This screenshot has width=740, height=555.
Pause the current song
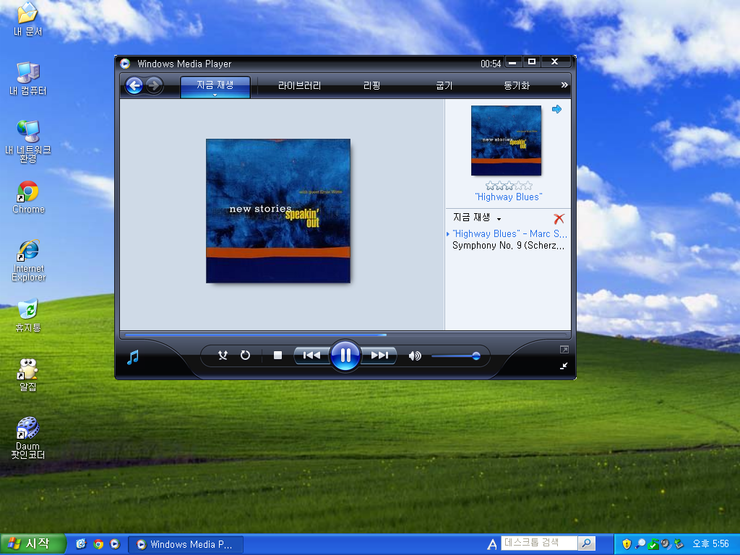pyautogui.click(x=345, y=355)
